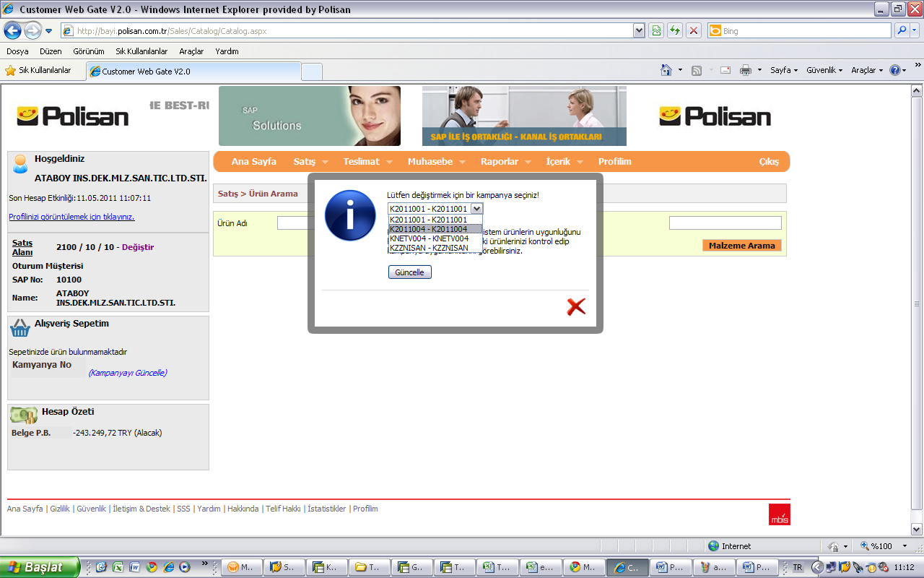Screen dimensions: 924x578
Task: Go back with the browser back arrow
Action: point(13,30)
